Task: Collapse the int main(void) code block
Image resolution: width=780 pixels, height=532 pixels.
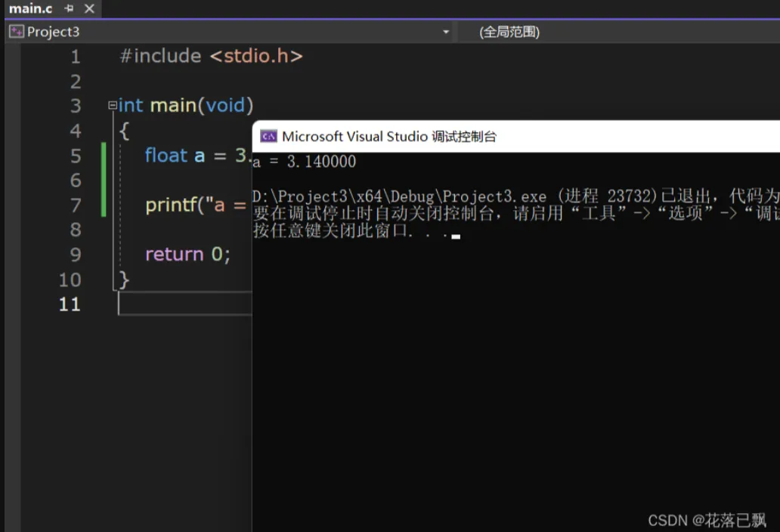Action: 113,105
